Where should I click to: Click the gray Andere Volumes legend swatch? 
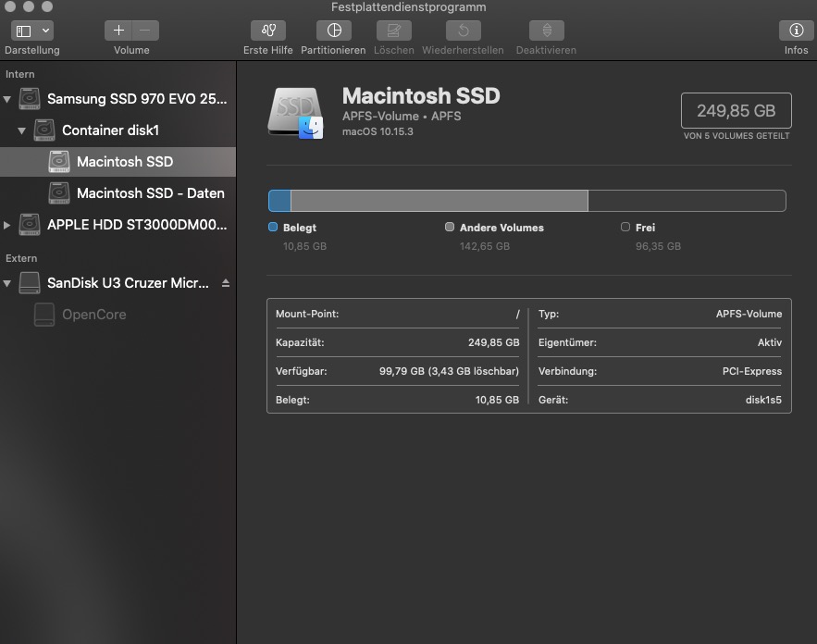pyautogui.click(x=450, y=227)
